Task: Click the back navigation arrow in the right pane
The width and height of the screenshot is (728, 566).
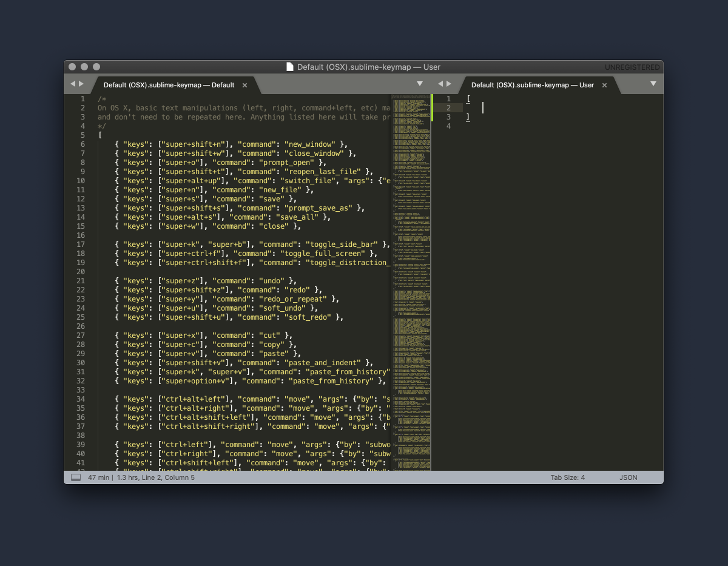Action: tap(440, 84)
